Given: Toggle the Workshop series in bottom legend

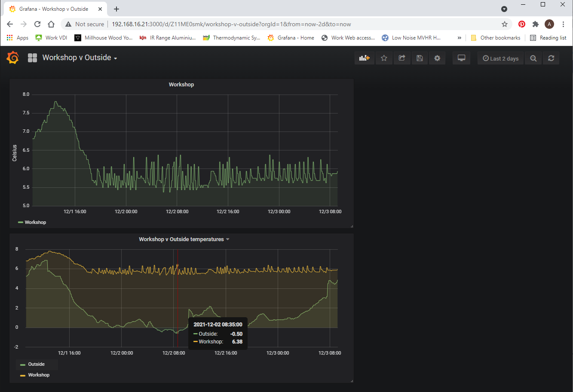Looking at the screenshot, I should [38, 375].
